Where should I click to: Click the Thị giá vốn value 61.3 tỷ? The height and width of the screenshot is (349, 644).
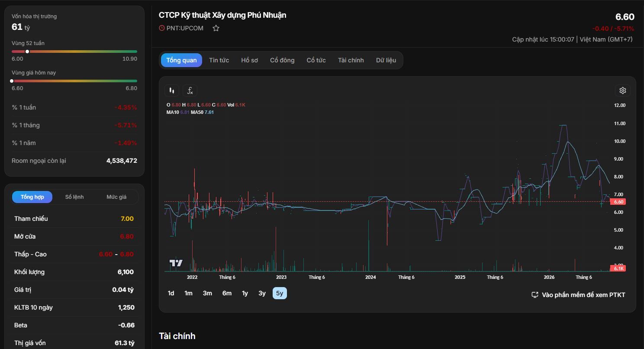click(x=125, y=343)
